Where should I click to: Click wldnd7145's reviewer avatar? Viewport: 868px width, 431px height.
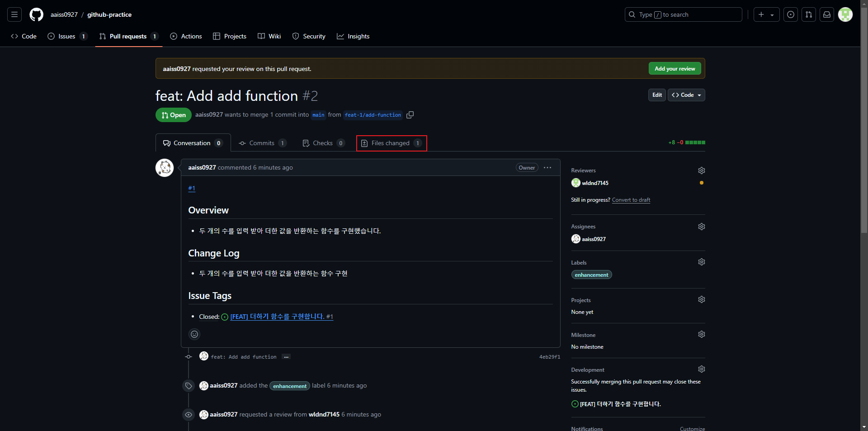coord(576,183)
